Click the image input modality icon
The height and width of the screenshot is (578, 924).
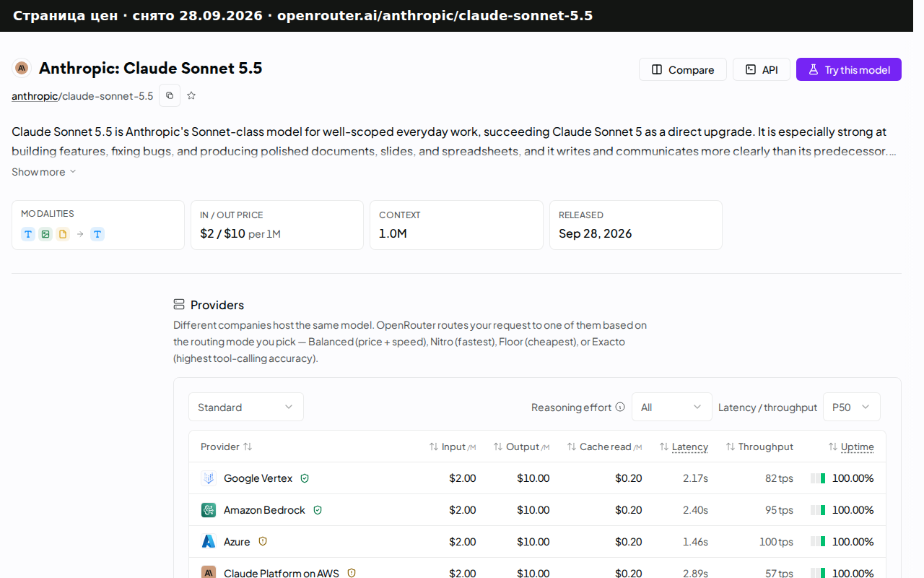point(45,234)
